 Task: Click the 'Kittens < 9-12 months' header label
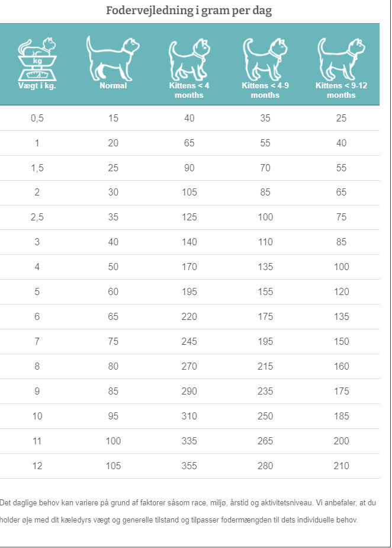tap(341, 90)
